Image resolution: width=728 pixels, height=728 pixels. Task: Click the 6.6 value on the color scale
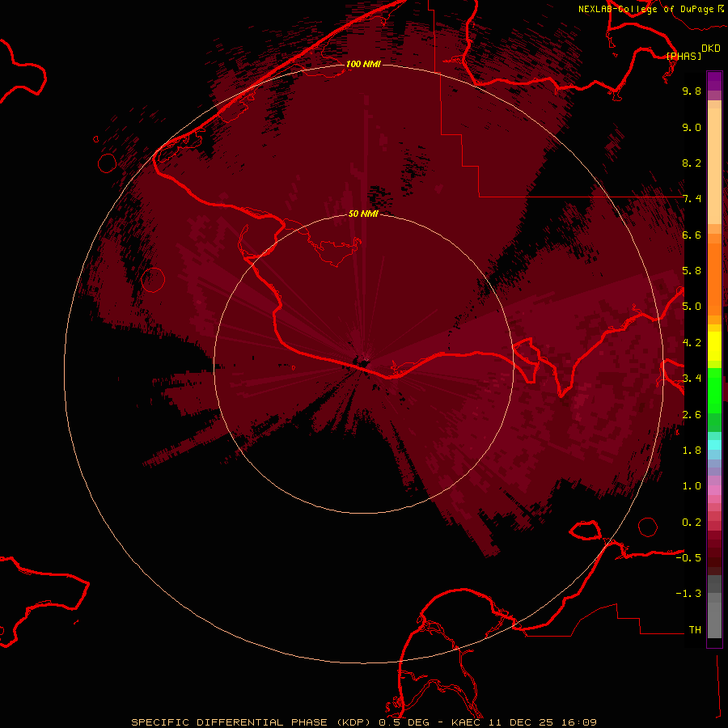692,235
